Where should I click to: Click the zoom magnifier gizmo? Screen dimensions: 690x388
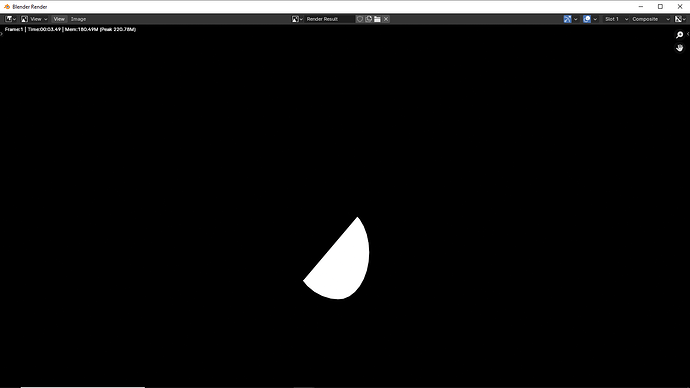[x=679, y=35]
